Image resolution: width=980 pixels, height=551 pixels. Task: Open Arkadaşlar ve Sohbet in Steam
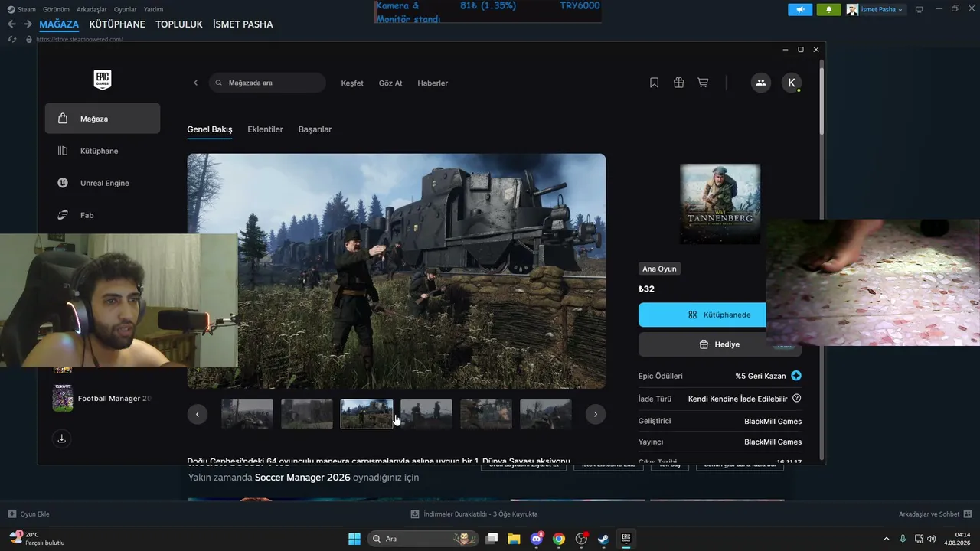pyautogui.click(x=936, y=514)
